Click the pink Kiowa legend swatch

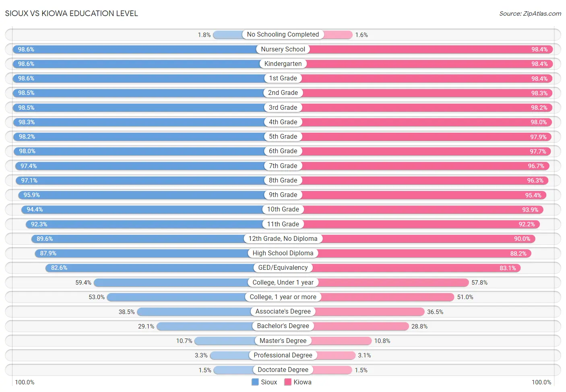tap(287, 382)
